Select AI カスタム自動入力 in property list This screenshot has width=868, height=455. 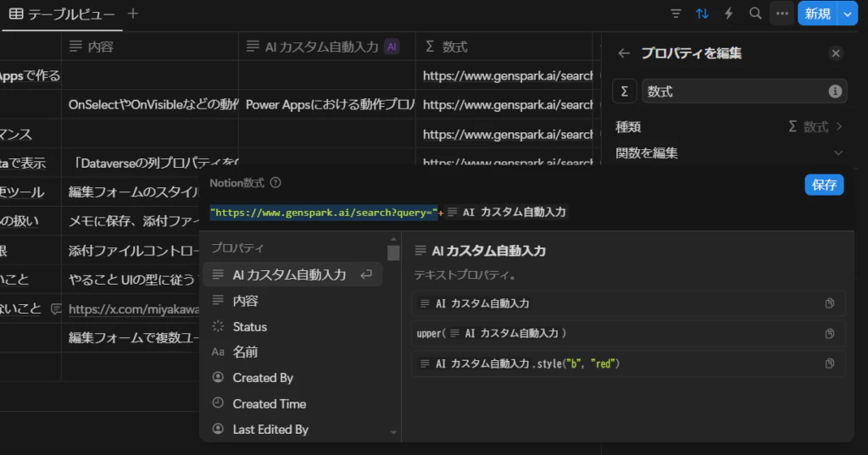292,275
